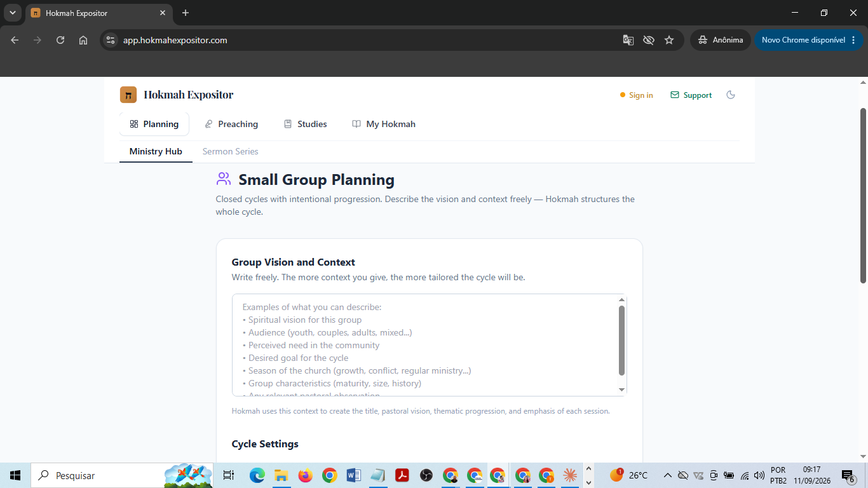Switch to the Sermon Series sub-tab
The height and width of the screenshot is (488, 868).
230,151
